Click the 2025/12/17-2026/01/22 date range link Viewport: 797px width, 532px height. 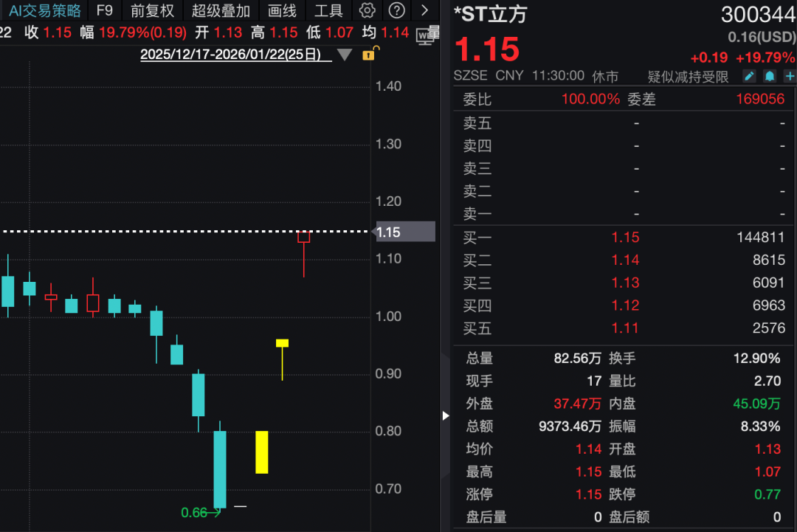click(230, 55)
